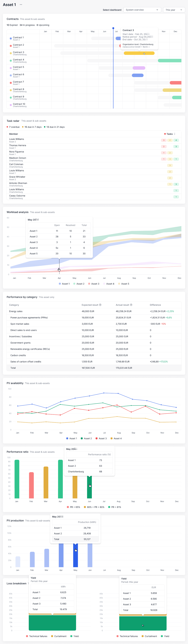
Task: Click the help icon next to Actual result
Action: point(131,305)
